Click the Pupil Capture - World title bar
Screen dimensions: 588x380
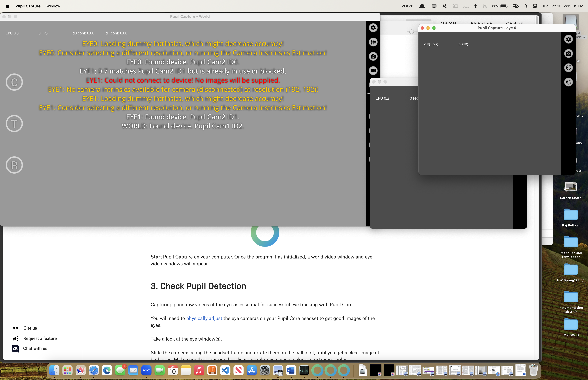tap(190, 16)
